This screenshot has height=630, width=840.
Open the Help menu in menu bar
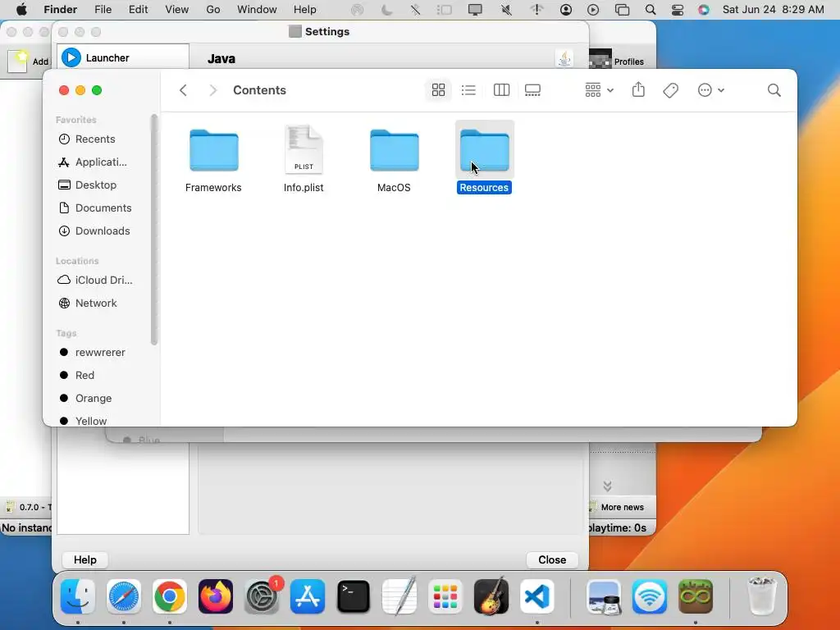coord(305,10)
